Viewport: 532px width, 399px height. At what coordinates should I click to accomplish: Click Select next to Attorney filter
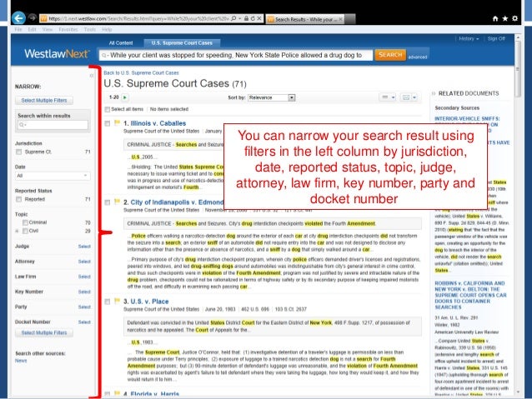(84, 262)
